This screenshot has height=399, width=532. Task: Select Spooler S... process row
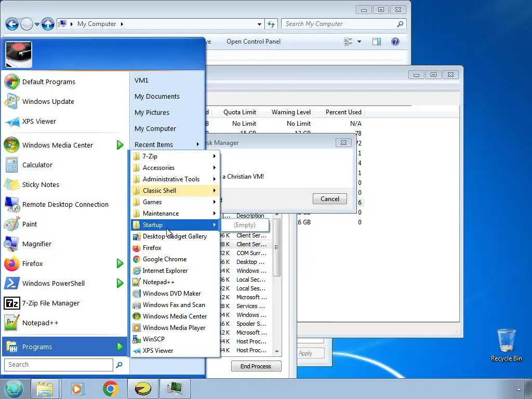(246, 324)
